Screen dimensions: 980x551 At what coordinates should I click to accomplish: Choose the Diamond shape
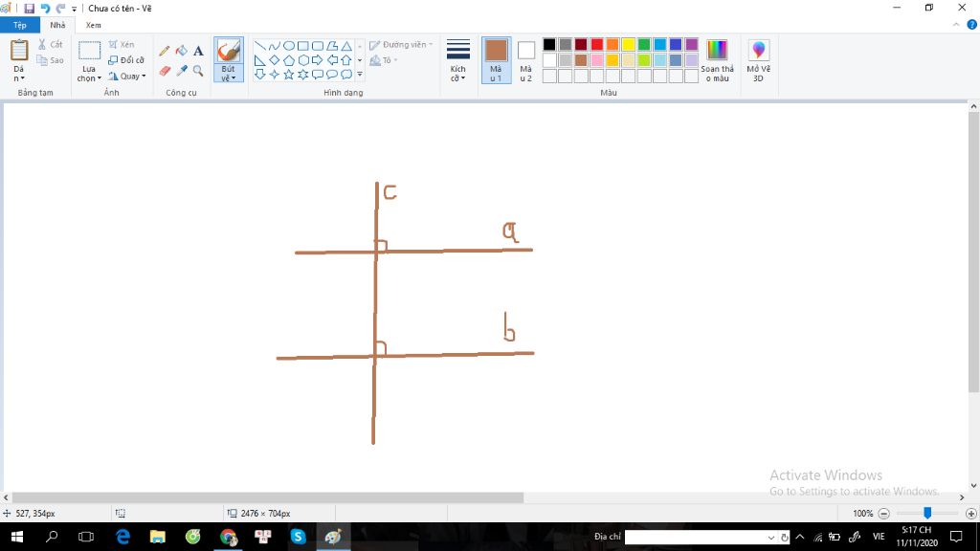275,60
